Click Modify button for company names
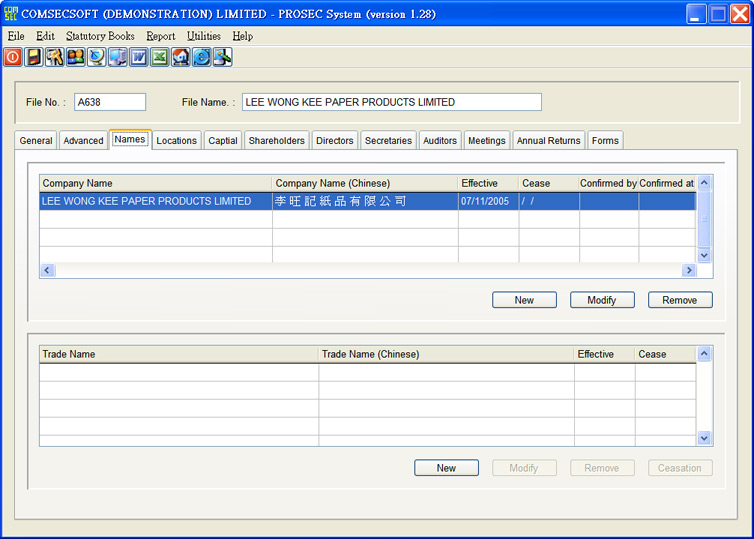Screen dimensions: 754x539 click(602, 300)
